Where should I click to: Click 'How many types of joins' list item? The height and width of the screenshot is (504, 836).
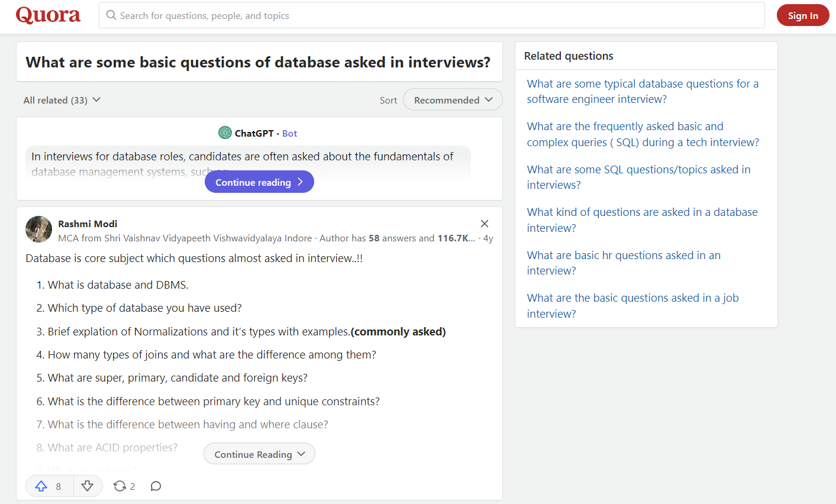[212, 355]
